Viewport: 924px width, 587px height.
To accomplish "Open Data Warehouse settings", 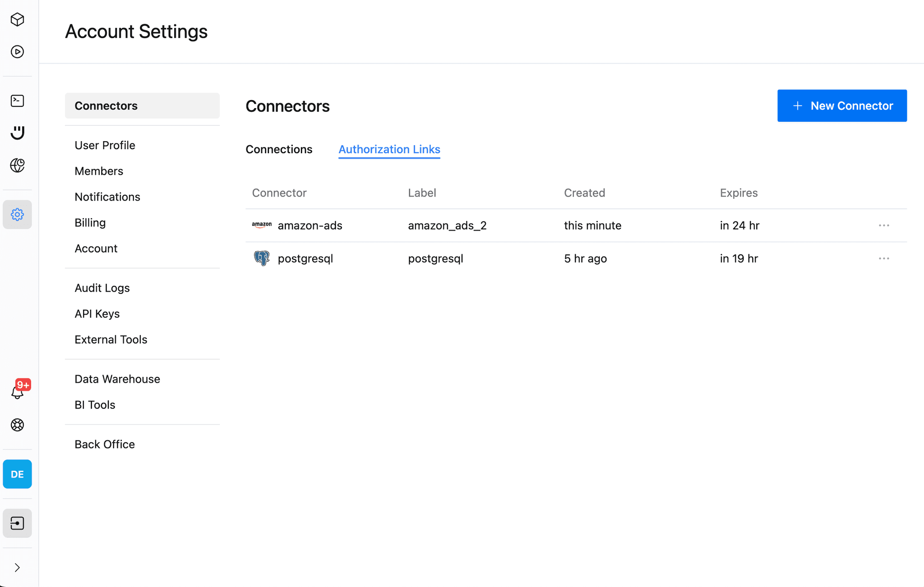I will [117, 379].
